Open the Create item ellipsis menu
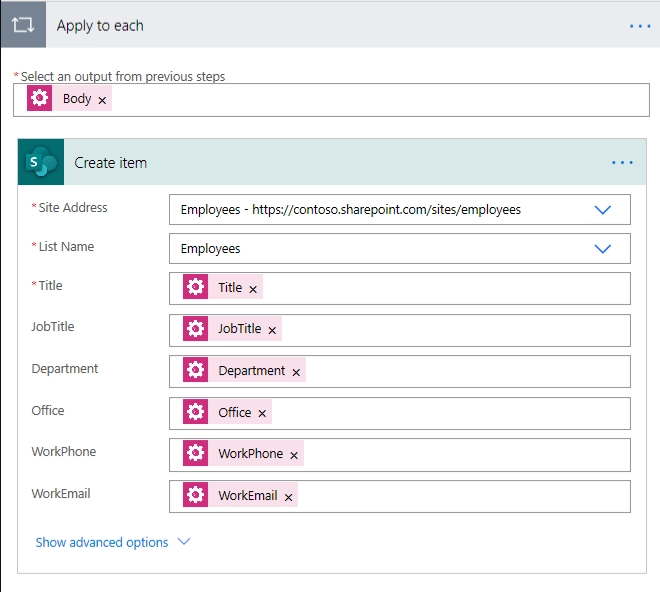The width and height of the screenshot is (660, 592). click(x=622, y=163)
